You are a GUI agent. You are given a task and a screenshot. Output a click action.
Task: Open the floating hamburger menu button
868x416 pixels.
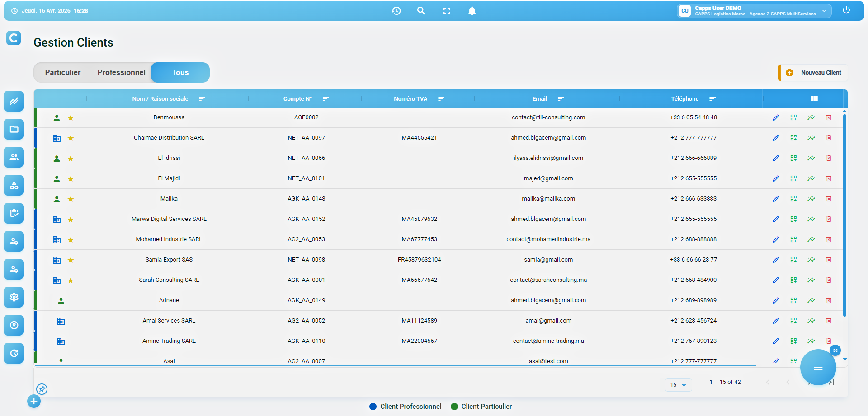pyautogui.click(x=818, y=367)
